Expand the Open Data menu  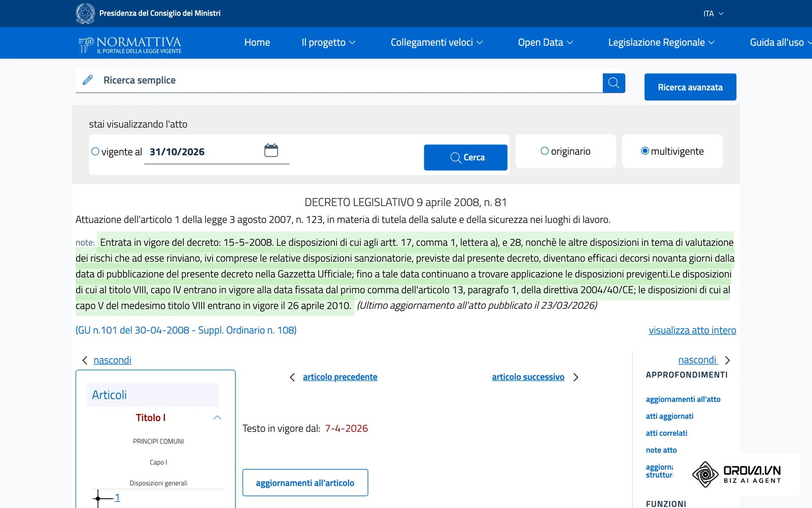[546, 43]
